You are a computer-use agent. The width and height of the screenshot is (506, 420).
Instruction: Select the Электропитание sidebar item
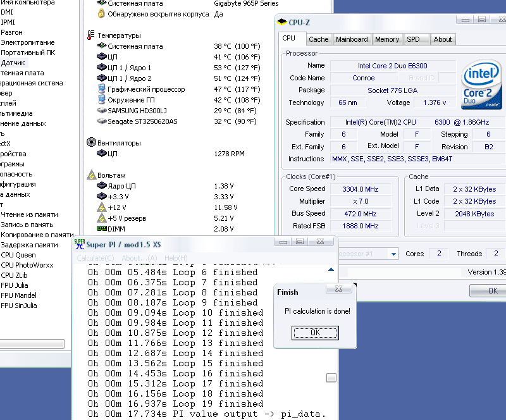(x=28, y=42)
